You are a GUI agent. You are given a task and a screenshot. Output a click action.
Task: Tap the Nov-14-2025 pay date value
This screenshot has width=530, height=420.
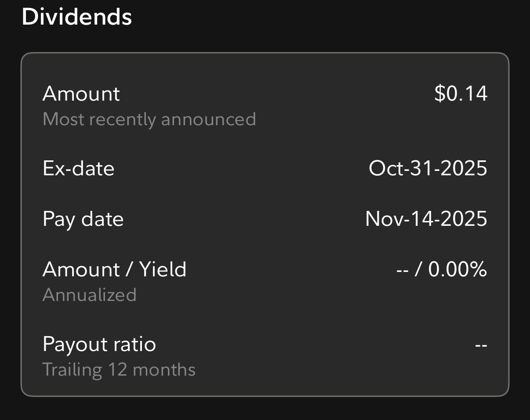[x=426, y=219]
